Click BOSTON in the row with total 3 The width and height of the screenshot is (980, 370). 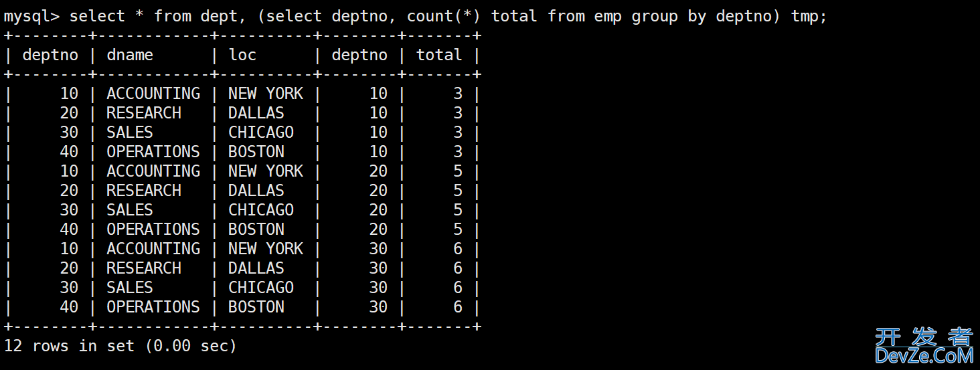[x=256, y=151]
